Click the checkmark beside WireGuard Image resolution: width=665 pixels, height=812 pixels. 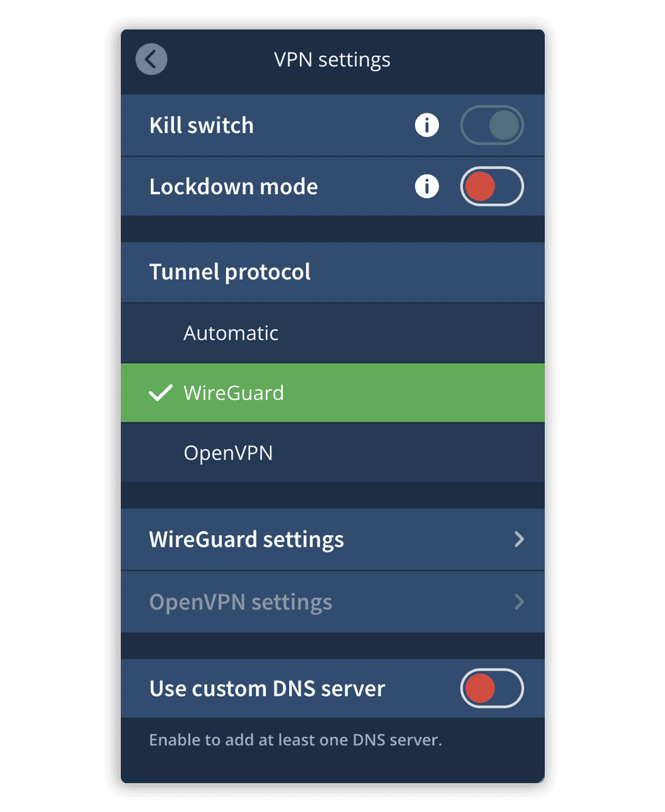[161, 393]
